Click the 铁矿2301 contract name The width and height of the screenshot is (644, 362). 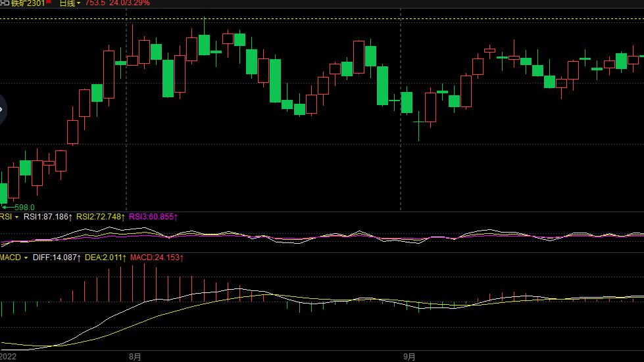tap(28, 3)
